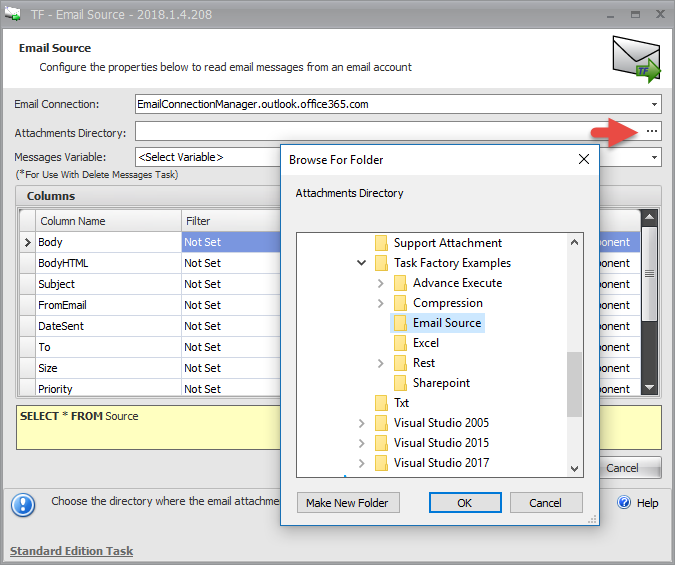Click the attachments directory browse ellipsis button
Screen dimensions: 675x565
(651, 131)
